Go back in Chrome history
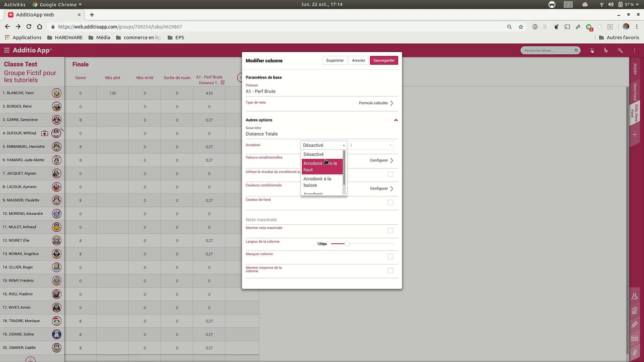The height and width of the screenshot is (362, 644). [x=7, y=27]
